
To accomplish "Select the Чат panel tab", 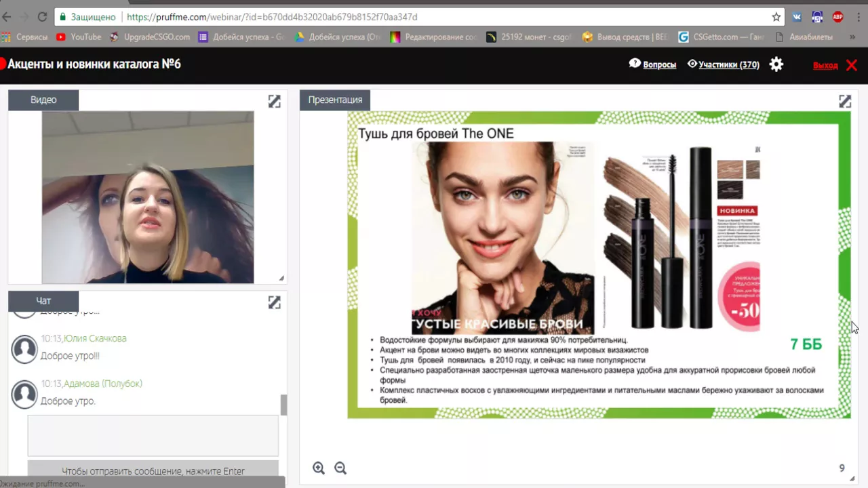I will (43, 301).
